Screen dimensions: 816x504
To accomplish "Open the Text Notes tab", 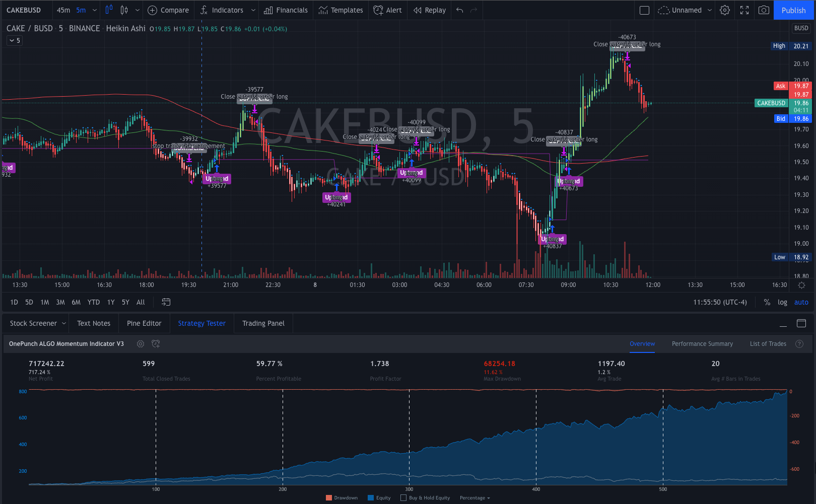I will tap(94, 323).
